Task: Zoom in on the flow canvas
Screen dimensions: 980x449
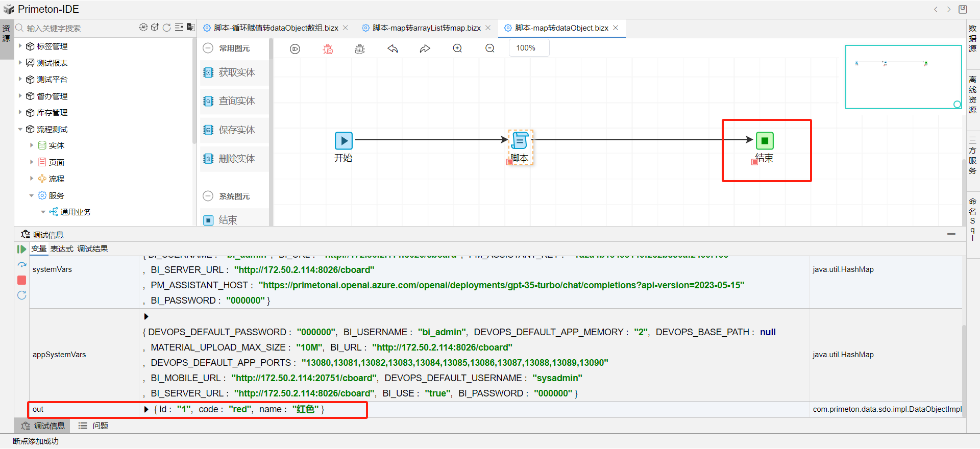Action: [x=457, y=48]
